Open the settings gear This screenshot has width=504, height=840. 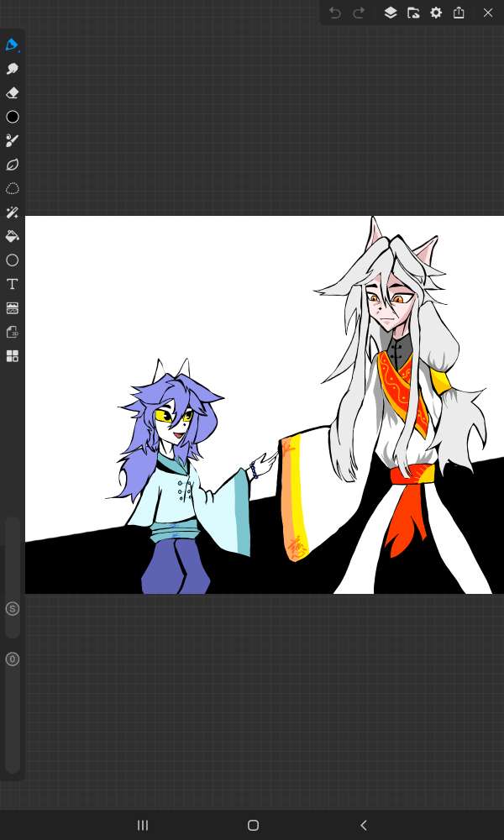pos(436,13)
